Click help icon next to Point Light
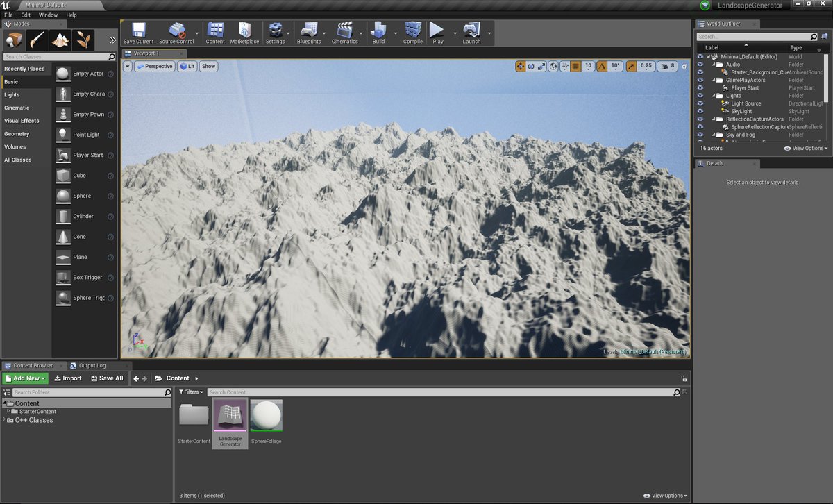The height and width of the screenshot is (504, 833). 111,135
